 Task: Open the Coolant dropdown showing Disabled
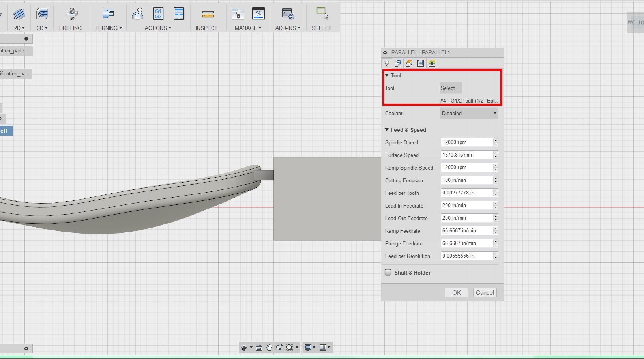click(469, 114)
